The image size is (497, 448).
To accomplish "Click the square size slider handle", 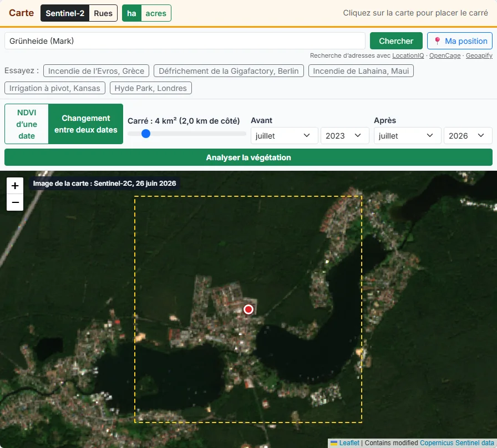I will click(x=146, y=134).
